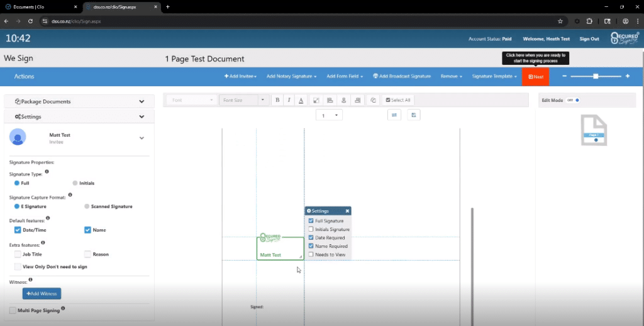644x326 pixels.
Task: Toggle italic text formatting
Action: click(x=289, y=100)
